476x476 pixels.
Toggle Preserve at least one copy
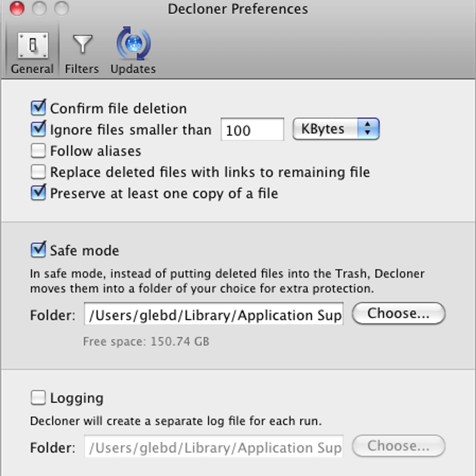(38, 193)
